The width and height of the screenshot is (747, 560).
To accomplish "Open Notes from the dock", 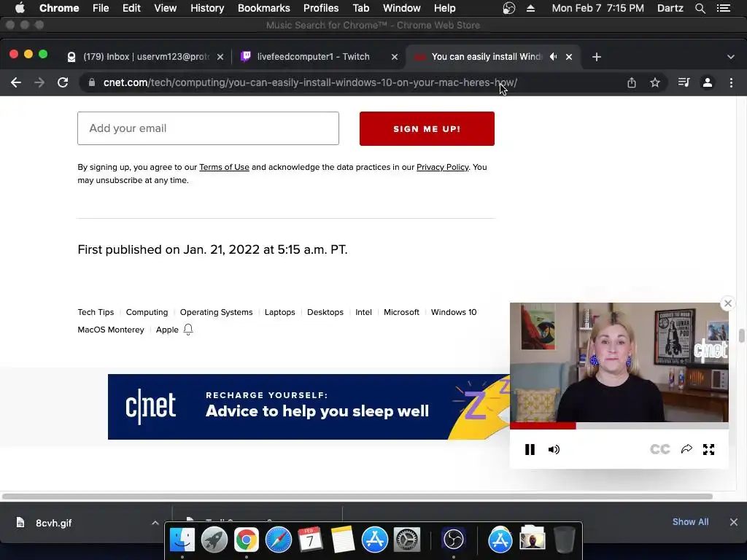I will (x=343, y=540).
